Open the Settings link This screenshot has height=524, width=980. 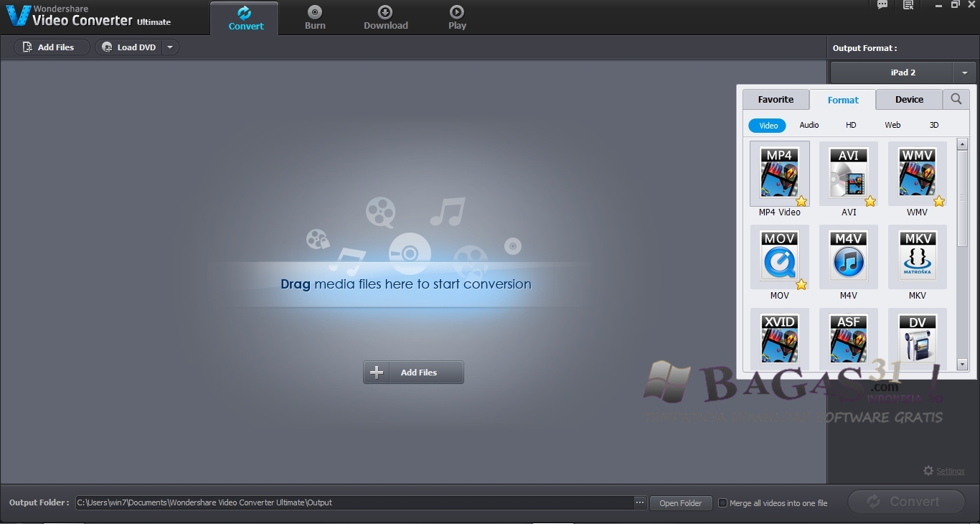[951, 472]
